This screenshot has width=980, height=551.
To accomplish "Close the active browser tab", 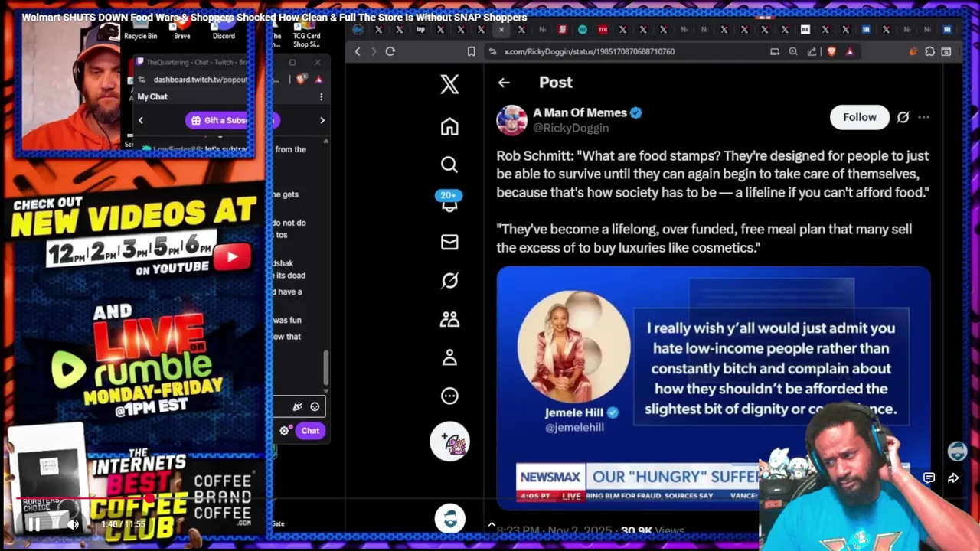I will 501,30.
